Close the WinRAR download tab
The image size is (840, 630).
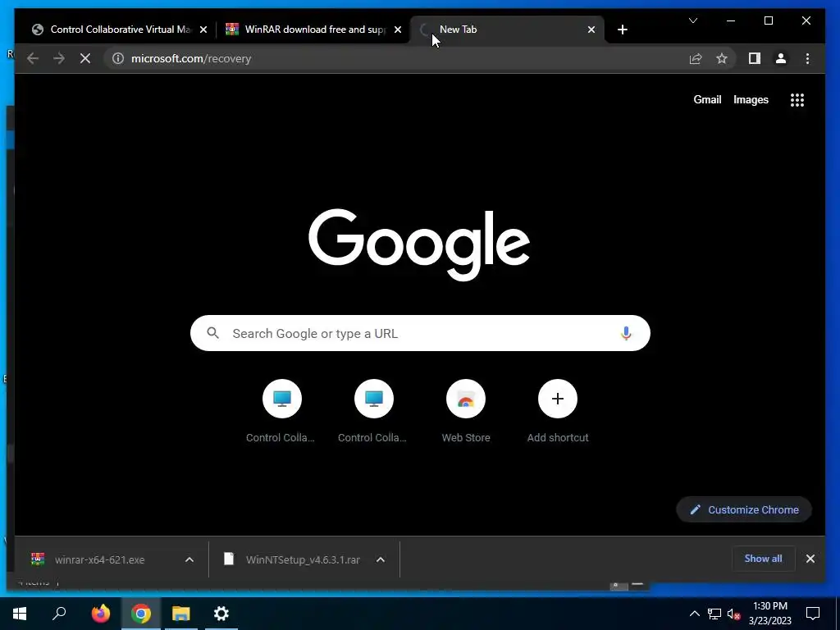398,30
